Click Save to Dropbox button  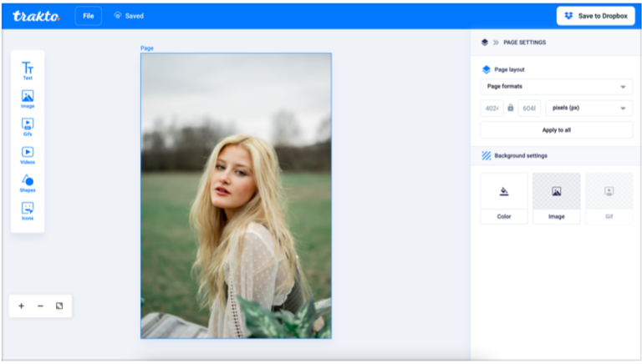(x=595, y=16)
